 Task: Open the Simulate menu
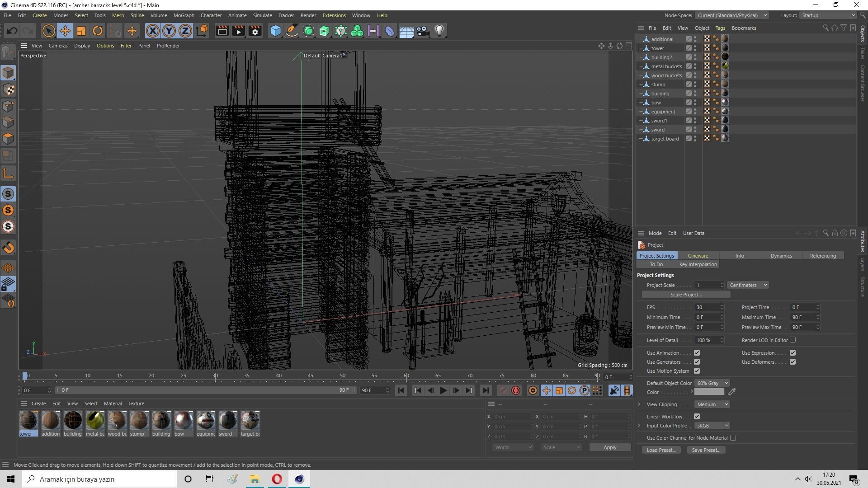262,15
